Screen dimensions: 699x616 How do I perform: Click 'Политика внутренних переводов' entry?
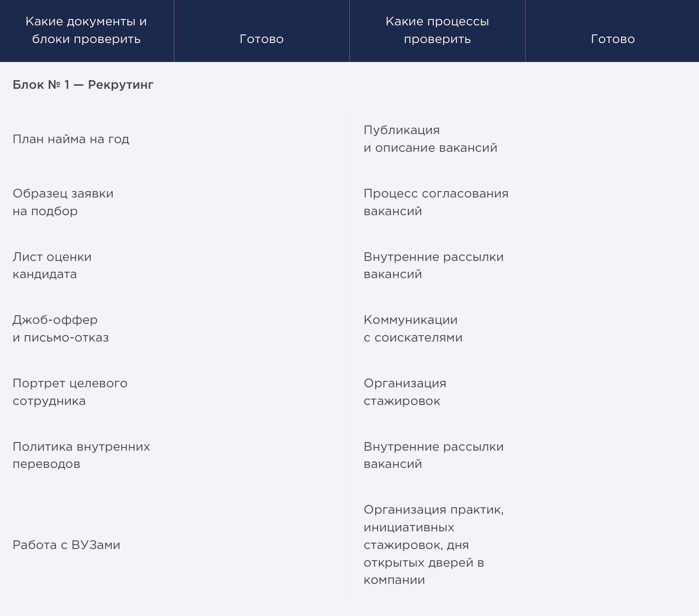(x=81, y=455)
